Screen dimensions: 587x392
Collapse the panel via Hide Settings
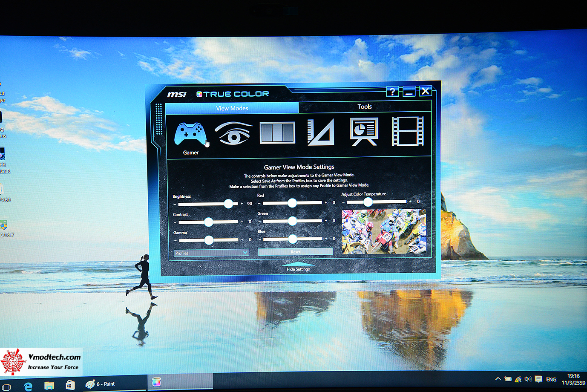(x=298, y=267)
